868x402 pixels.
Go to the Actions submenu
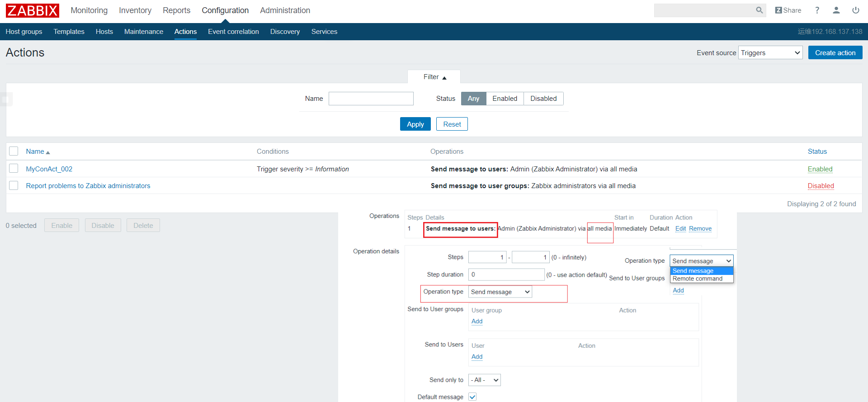185,32
